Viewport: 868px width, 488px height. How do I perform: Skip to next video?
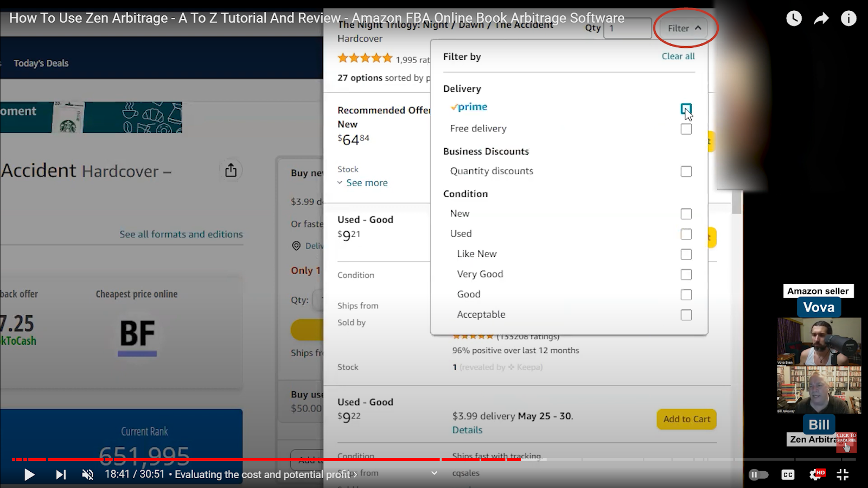tap(61, 475)
